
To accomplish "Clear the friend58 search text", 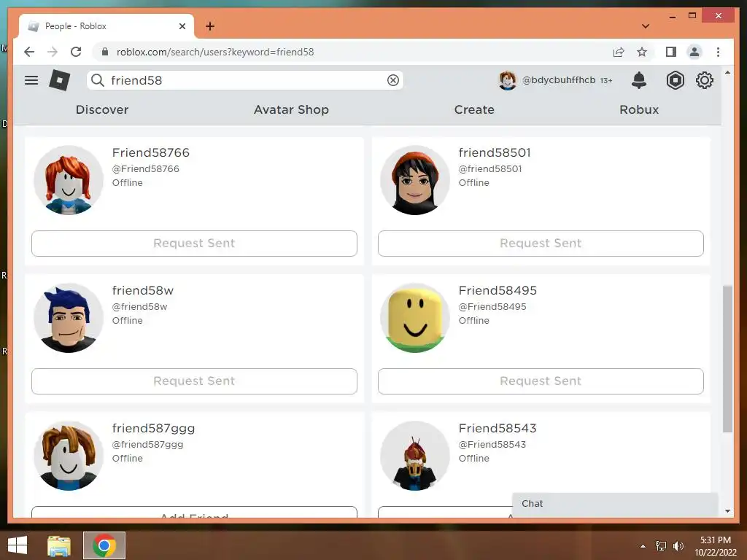I will click(393, 80).
